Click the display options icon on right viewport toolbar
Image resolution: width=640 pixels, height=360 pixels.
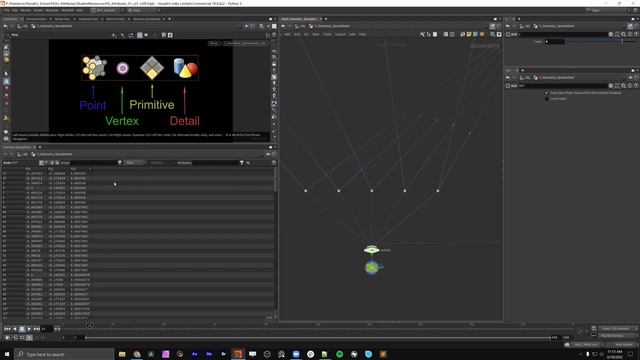(x=274, y=51)
